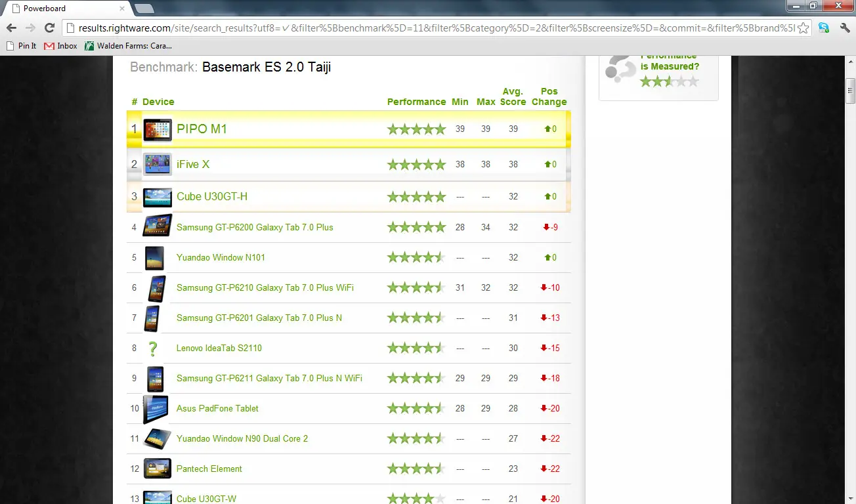Image resolution: width=856 pixels, height=504 pixels.
Task: Open Chrome wrench settings menu
Action: (845, 28)
